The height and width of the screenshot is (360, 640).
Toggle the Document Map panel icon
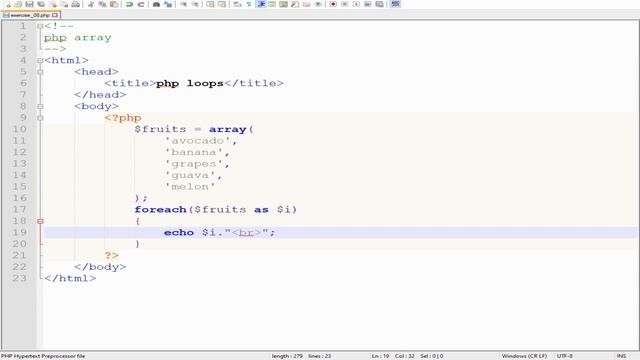(x=283, y=4)
